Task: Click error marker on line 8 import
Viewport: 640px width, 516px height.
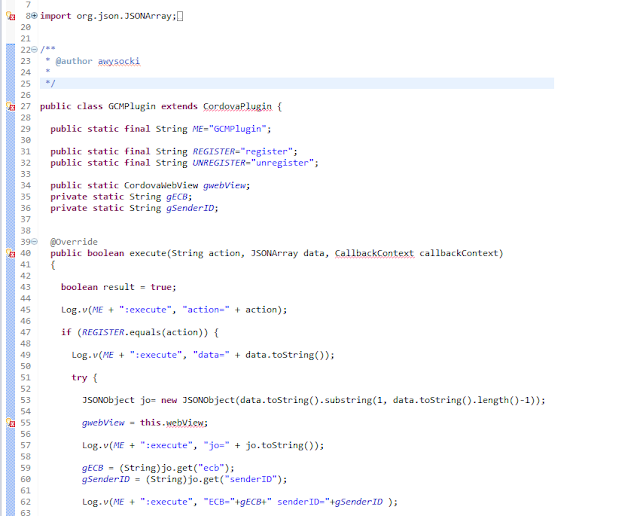Action: tap(11, 16)
